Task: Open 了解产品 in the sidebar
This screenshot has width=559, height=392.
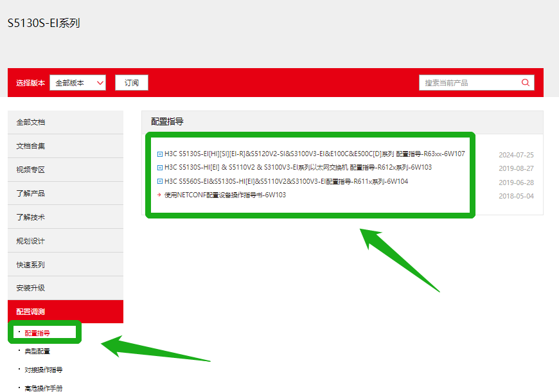Action: coord(66,193)
